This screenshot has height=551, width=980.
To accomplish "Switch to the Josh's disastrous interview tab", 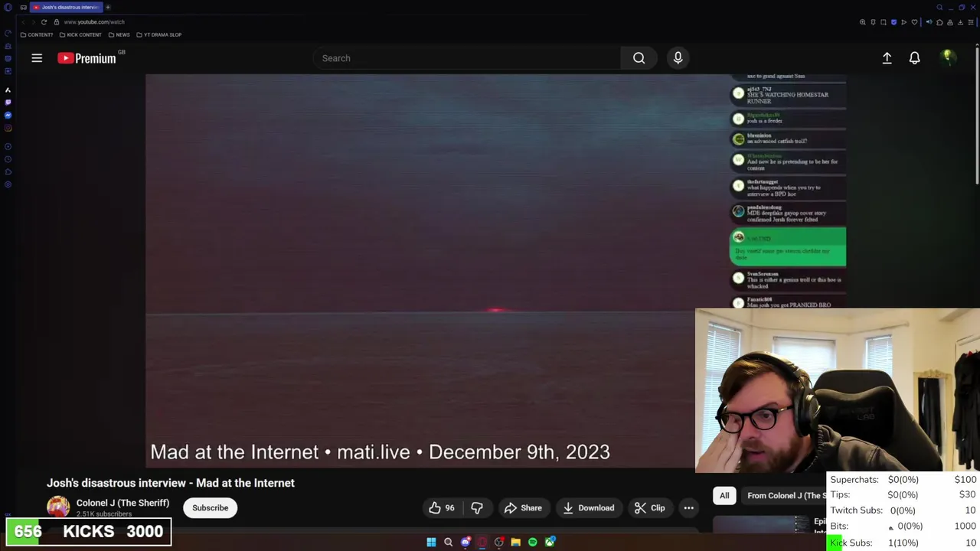I will [66, 7].
